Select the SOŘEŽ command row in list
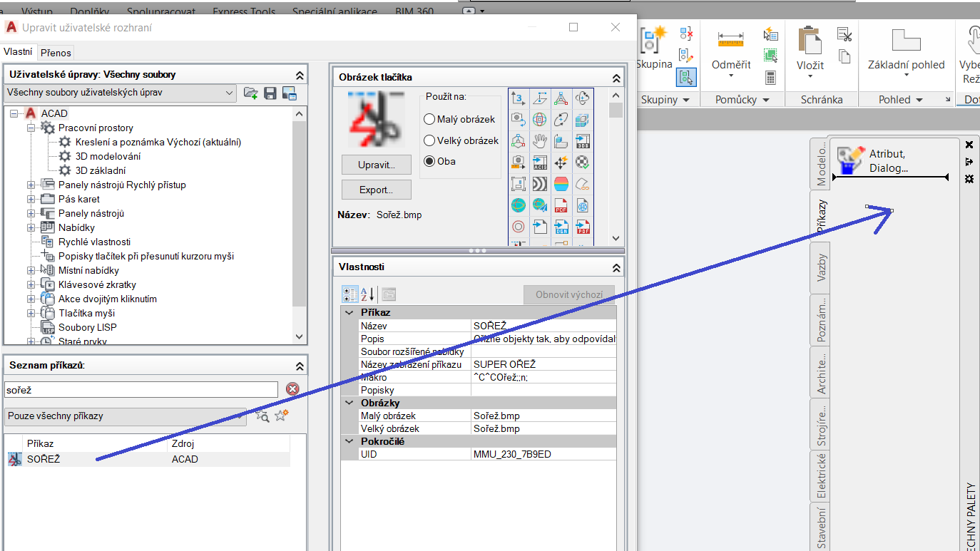Screen dimensions: 980x551 [x=148, y=460]
